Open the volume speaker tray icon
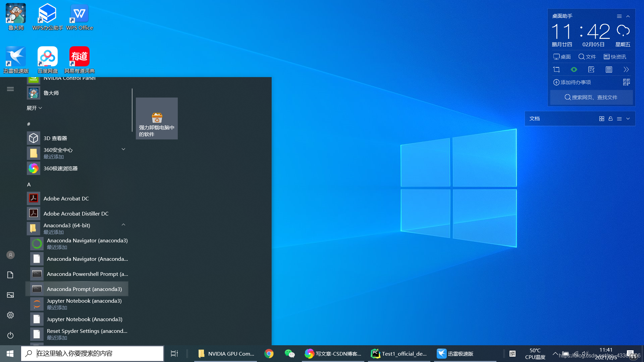Image resolution: width=644 pixels, height=362 pixels. click(585, 354)
